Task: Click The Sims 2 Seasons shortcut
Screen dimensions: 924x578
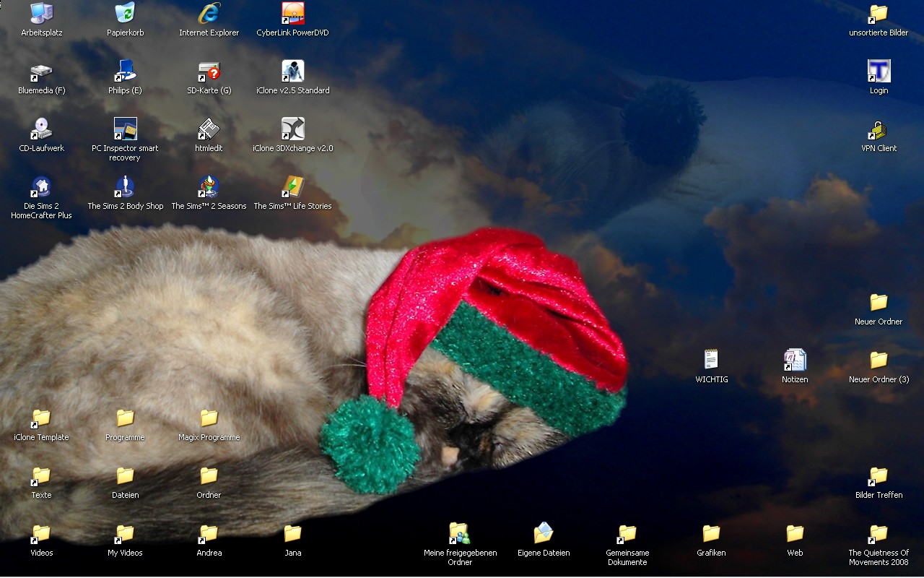Action: [209, 187]
